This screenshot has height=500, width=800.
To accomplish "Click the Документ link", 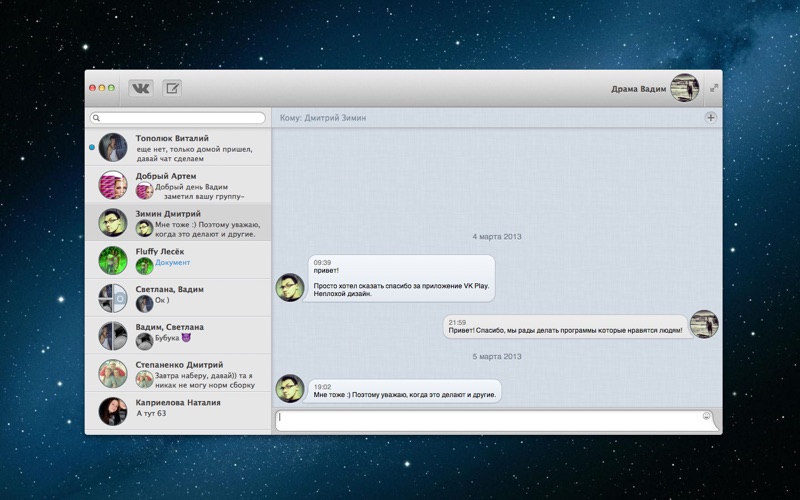I will [172, 262].
